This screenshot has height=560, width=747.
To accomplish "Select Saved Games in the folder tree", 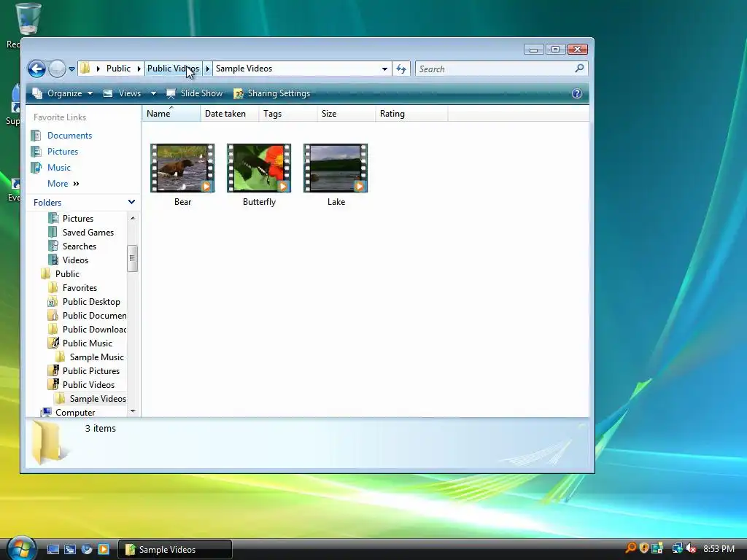I will (88, 233).
